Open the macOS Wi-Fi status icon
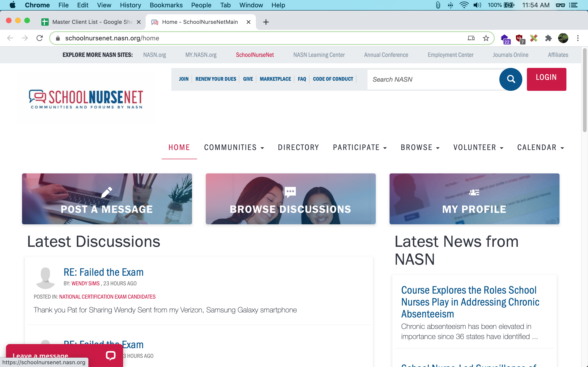Image resolution: width=588 pixels, height=367 pixels. [x=464, y=5]
